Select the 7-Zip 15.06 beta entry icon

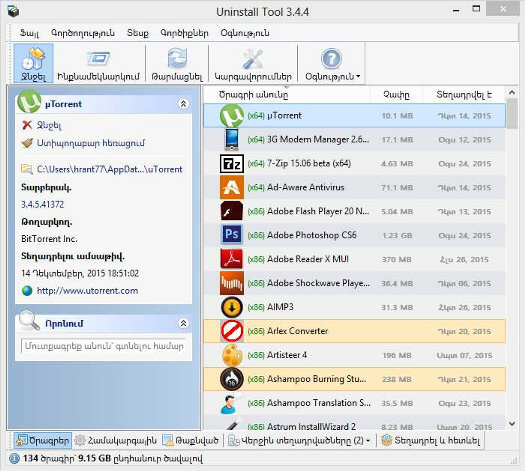point(232,164)
